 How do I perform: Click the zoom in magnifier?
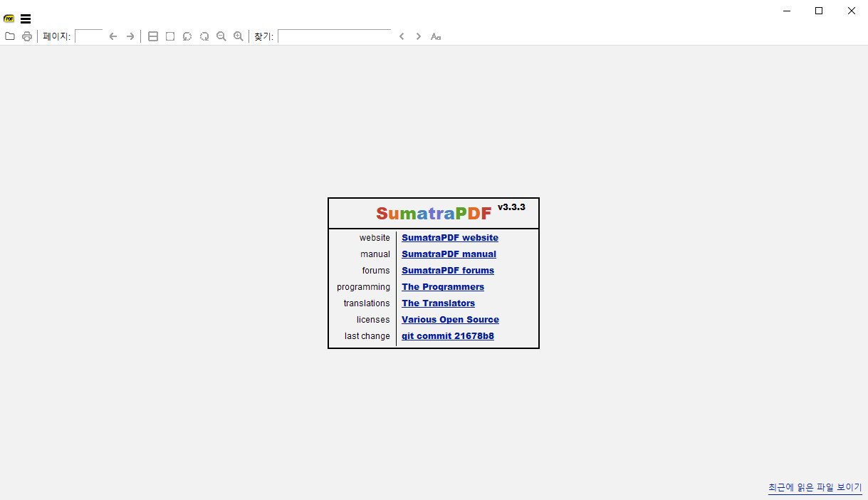[239, 36]
